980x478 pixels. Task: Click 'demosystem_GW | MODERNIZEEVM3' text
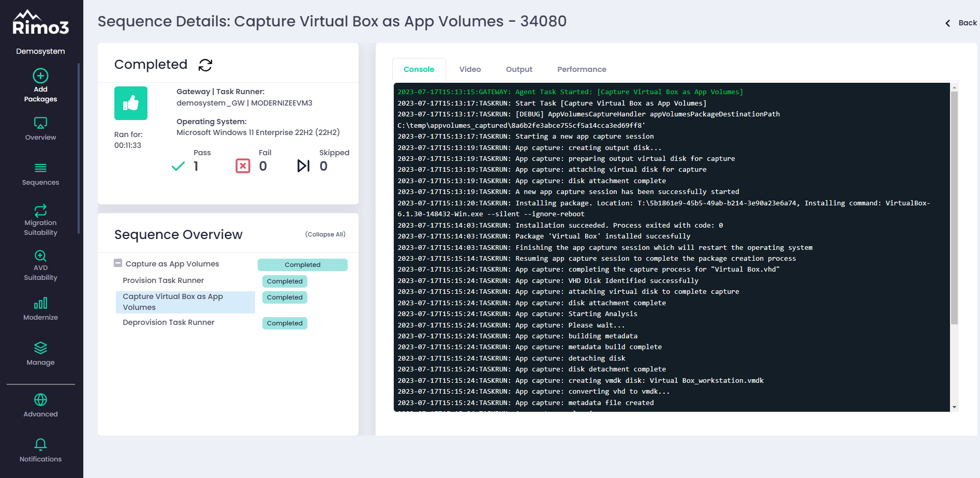pos(244,103)
